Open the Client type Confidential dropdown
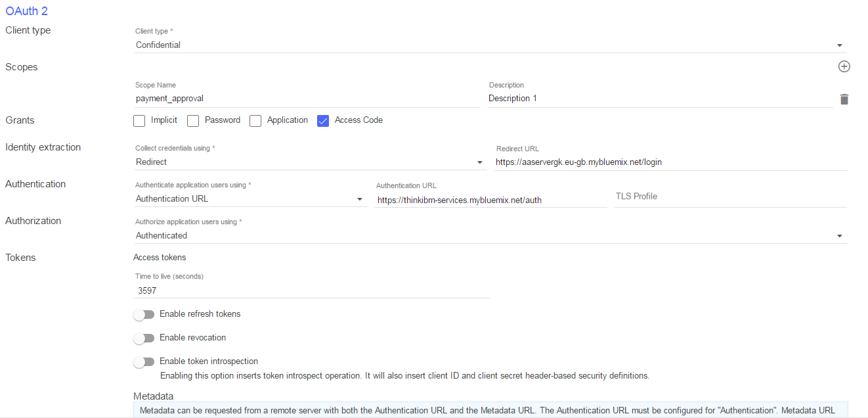 click(x=490, y=45)
